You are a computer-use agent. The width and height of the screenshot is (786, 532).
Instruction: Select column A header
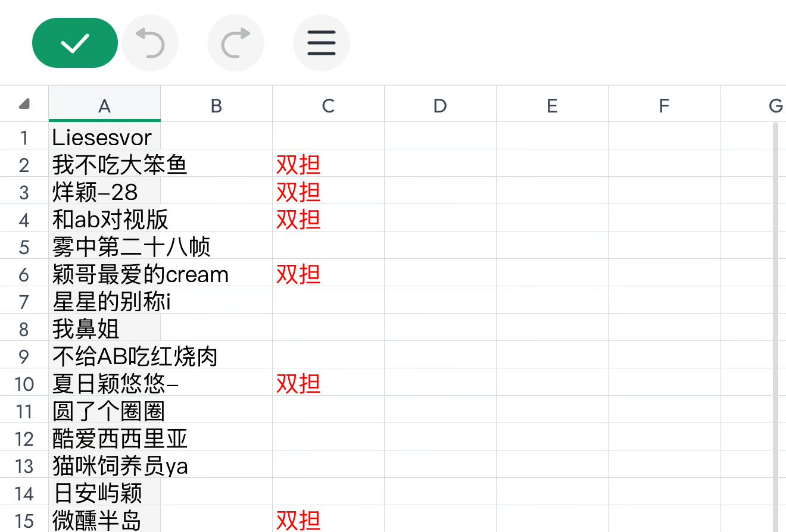[104, 105]
